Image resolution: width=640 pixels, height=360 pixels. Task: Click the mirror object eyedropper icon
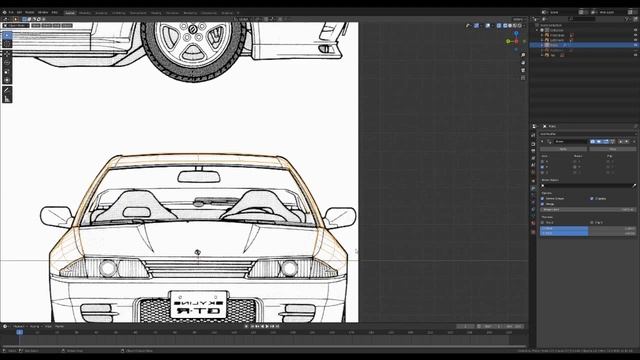click(x=634, y=186)
